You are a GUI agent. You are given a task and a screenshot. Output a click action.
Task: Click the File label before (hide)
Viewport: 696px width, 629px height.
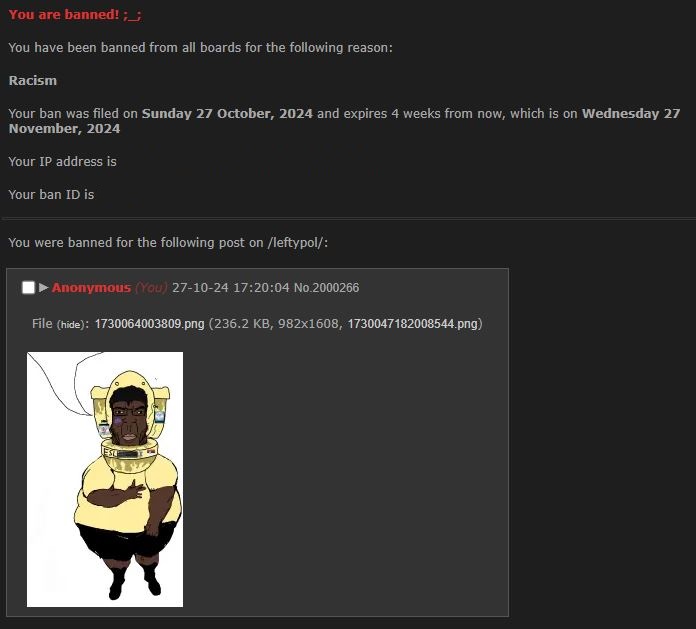pyautogui.click(x=42, y=324)
